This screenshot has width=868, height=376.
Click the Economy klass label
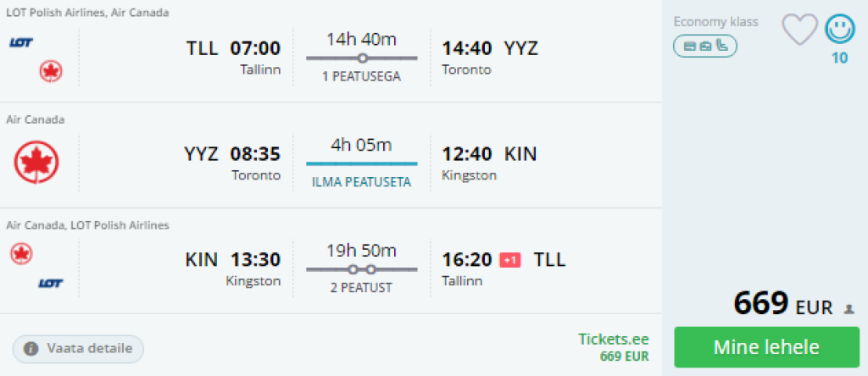(715, 22)
